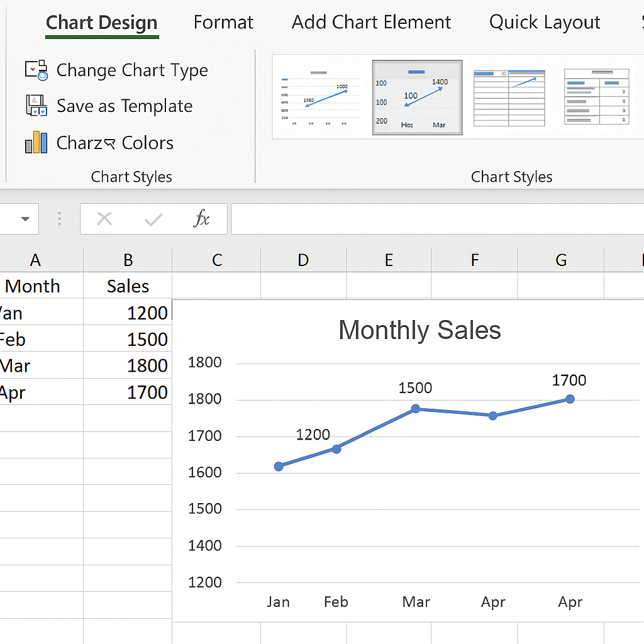Viewport: 644px width, 644px height.
Task: Select cell B2 containing 1200
Action: click(x=128, y=313)
